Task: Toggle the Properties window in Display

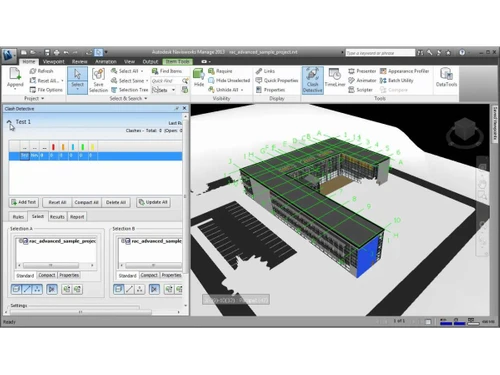Action: [x=270, y=90]
